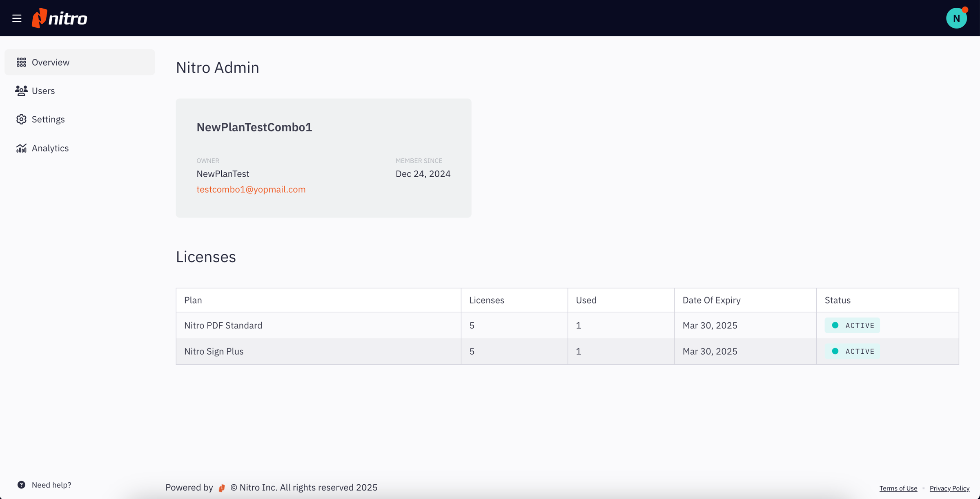Click the Date Of Expiry column header
This screenshot has width=980, height=499.
711,300
